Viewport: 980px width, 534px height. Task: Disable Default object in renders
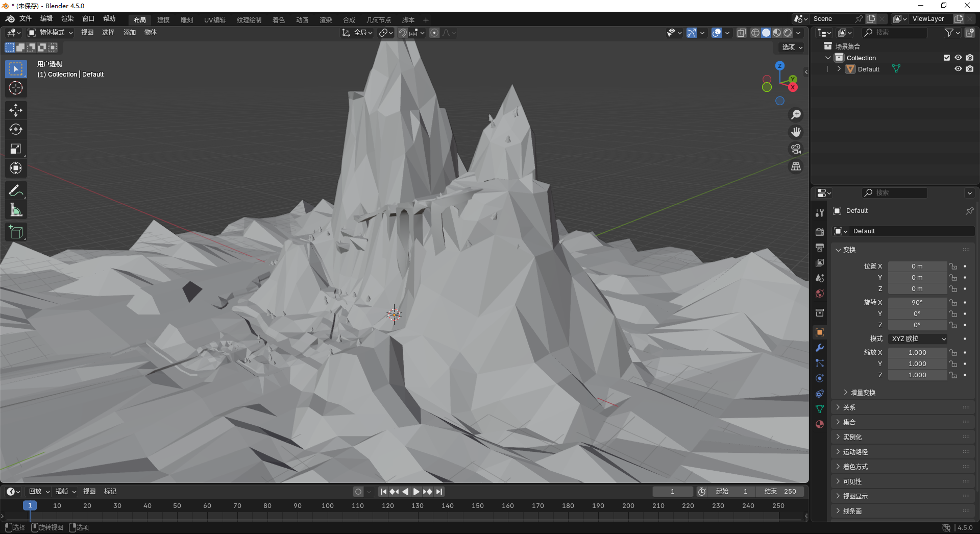(x=969, y=69)
